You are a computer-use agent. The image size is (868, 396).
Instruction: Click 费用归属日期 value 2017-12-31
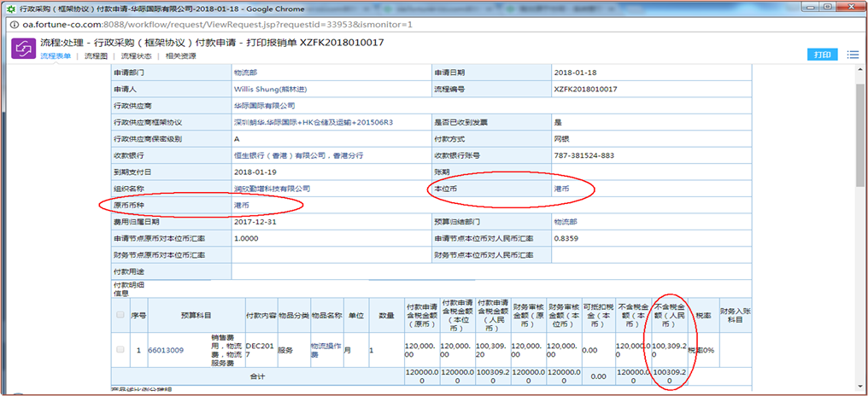coord(255,222)
